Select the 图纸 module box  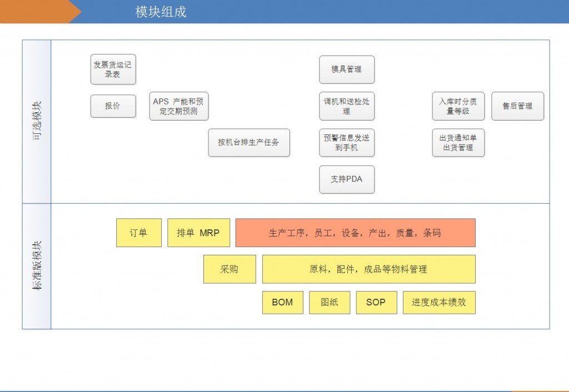tap(329, 302)
